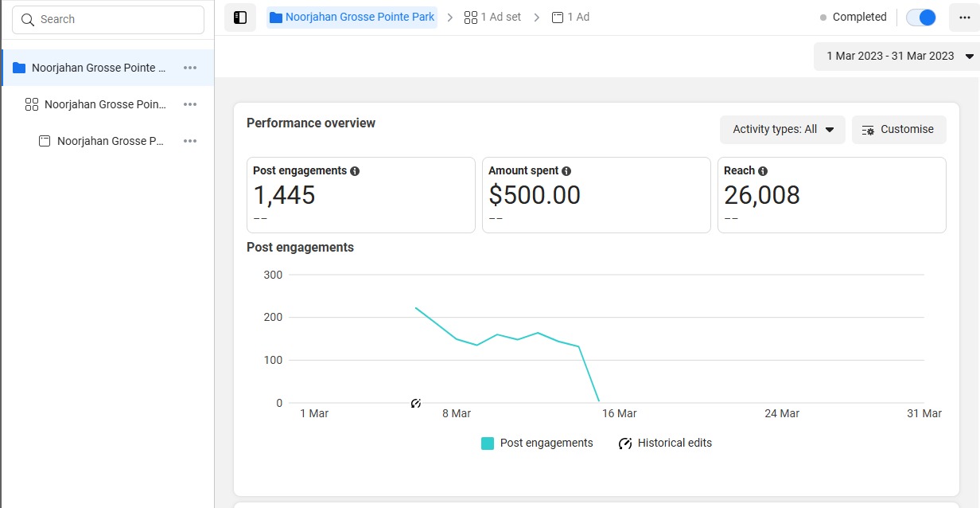Image resolution: width=980 pixels, height=508 pixels.
Task: Open the date range dropdown
Action: [x=899, y=56]
